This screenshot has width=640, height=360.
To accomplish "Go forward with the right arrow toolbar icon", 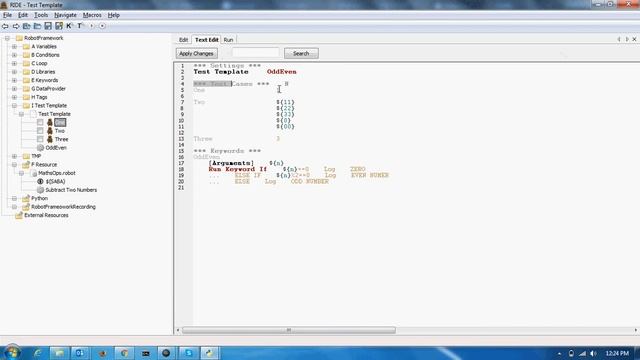I will (x=16, y=26).
